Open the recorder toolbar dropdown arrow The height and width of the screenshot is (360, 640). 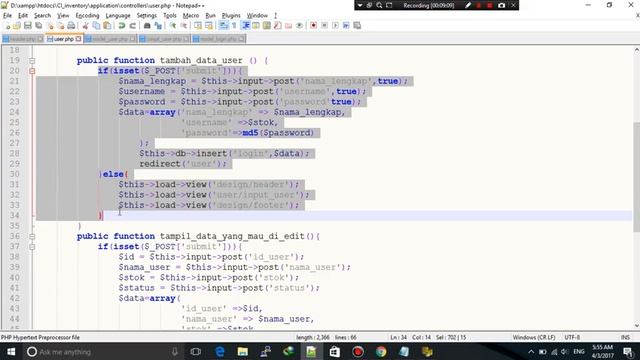pyautogui.click(x=360, y=5)
